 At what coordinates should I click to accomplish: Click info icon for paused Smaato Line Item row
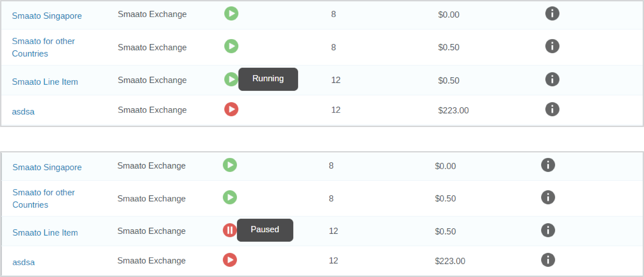[548, 230]
